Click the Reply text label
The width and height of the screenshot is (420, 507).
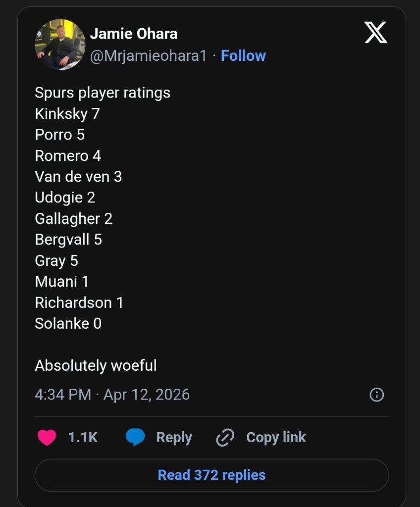(174, 438)
